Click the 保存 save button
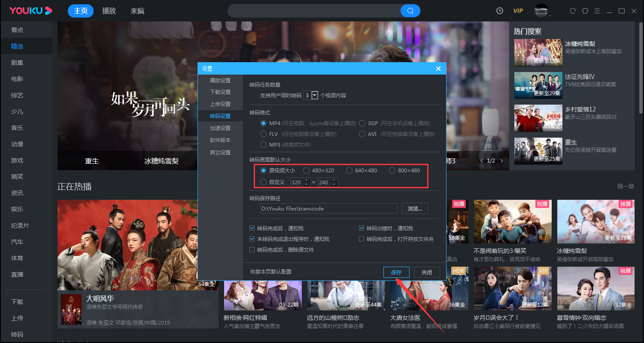The height and width of the screenshot is (343, 644). coord(396,272)
